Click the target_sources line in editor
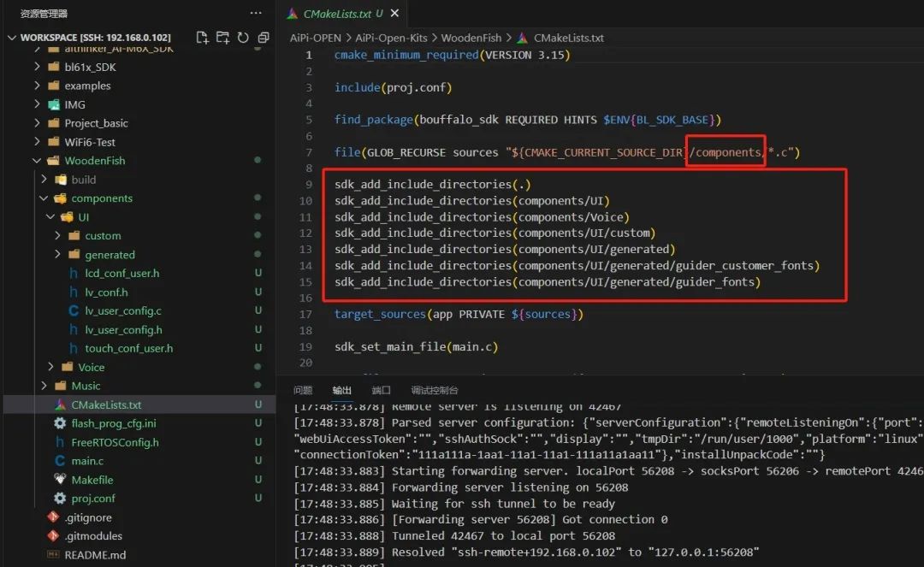Image resolution: width=924 pixels, height=567 pixels. (x=459, y=314)
